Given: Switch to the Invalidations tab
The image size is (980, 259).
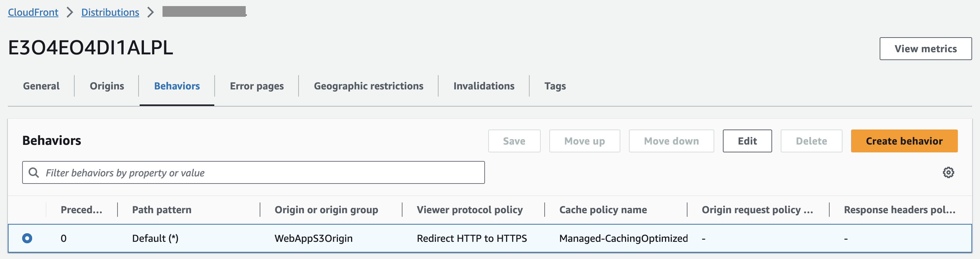Looking at the screenshot, I should [x=484, y=86].
